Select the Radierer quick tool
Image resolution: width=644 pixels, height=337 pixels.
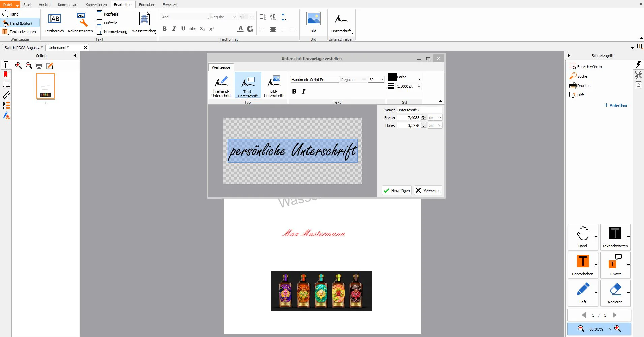pos(615,293)
